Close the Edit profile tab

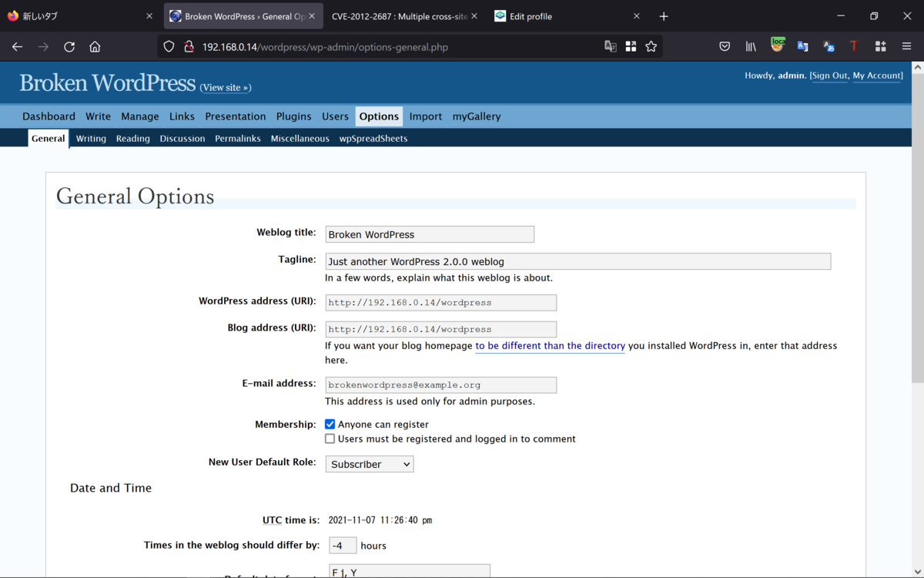[x=637, y=16]
